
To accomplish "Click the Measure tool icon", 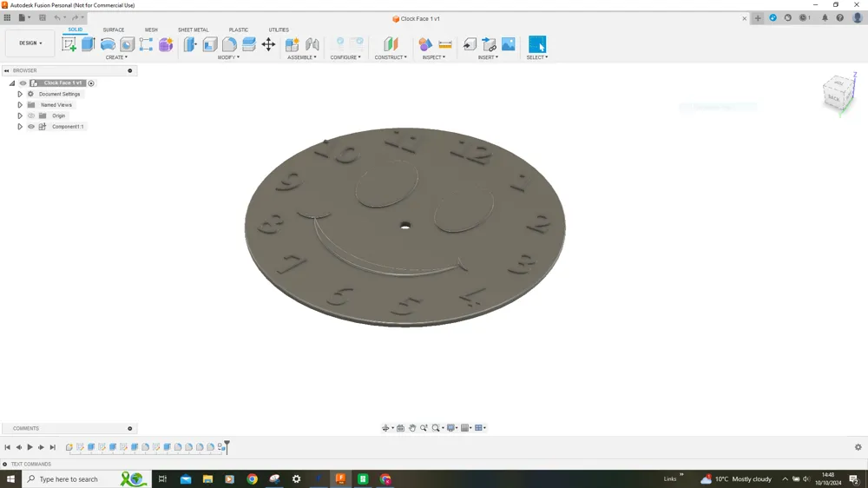I will [445, 44].
